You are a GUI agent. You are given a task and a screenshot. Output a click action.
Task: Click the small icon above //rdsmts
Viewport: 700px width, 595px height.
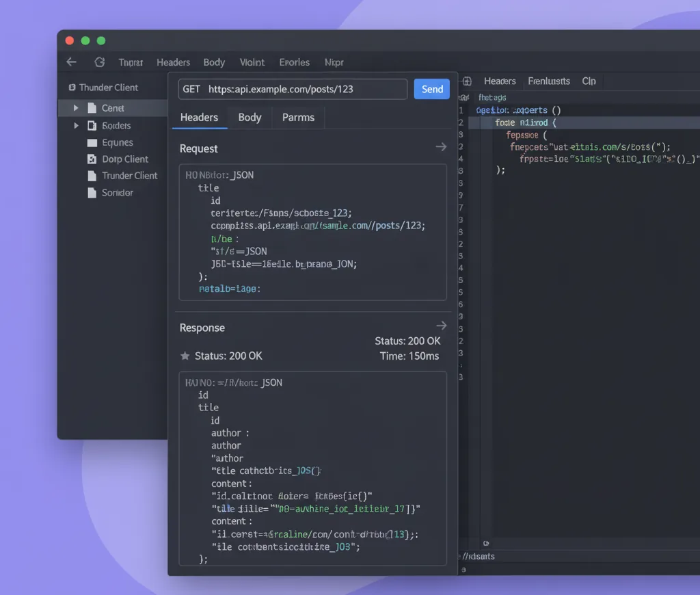click(x=486, y=543)
